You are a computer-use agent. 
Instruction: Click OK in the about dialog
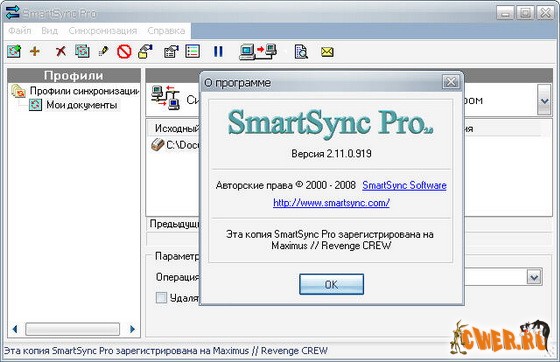331,284
